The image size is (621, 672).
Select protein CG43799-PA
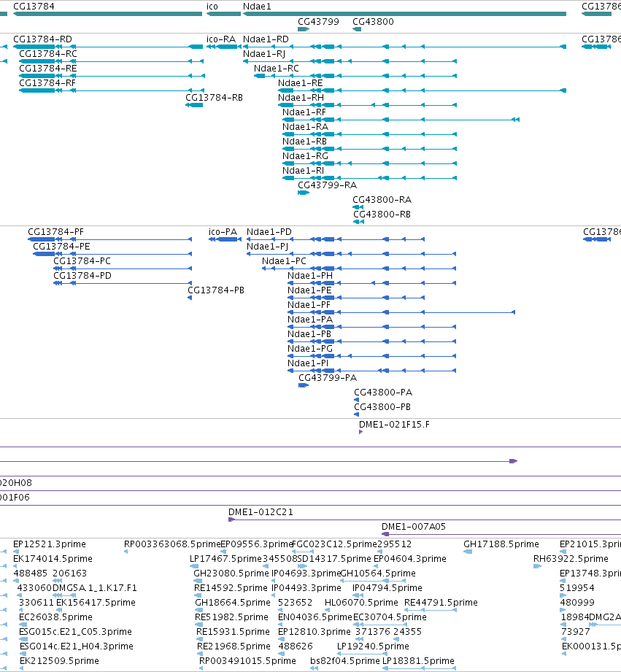(328, 377)
